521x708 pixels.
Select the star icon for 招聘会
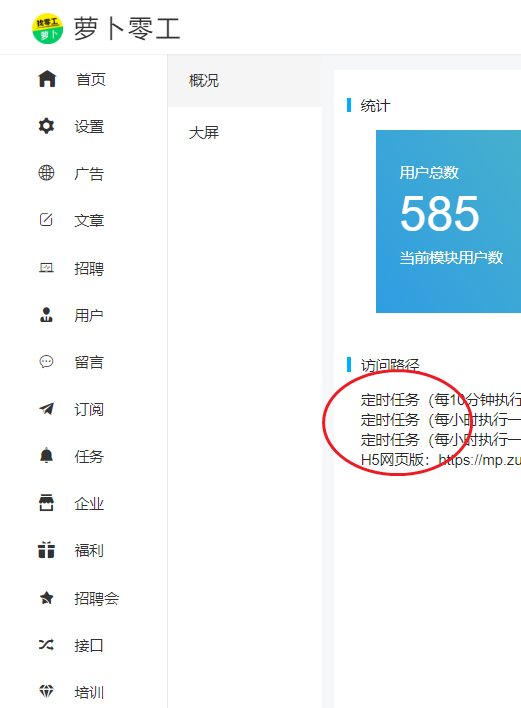coord(47,598)
